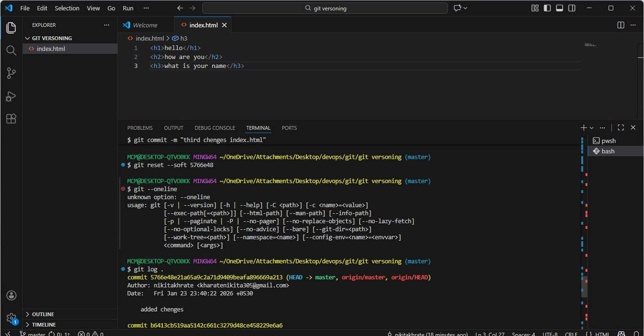Open editor More Actions ellipsis

[x=633, y=25]
